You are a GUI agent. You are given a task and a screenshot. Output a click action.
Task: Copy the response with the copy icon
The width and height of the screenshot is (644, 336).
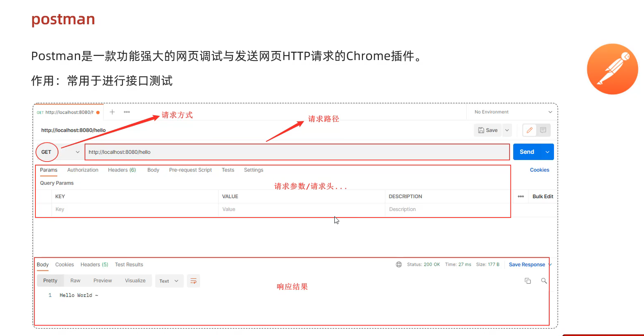pos(528,281)
